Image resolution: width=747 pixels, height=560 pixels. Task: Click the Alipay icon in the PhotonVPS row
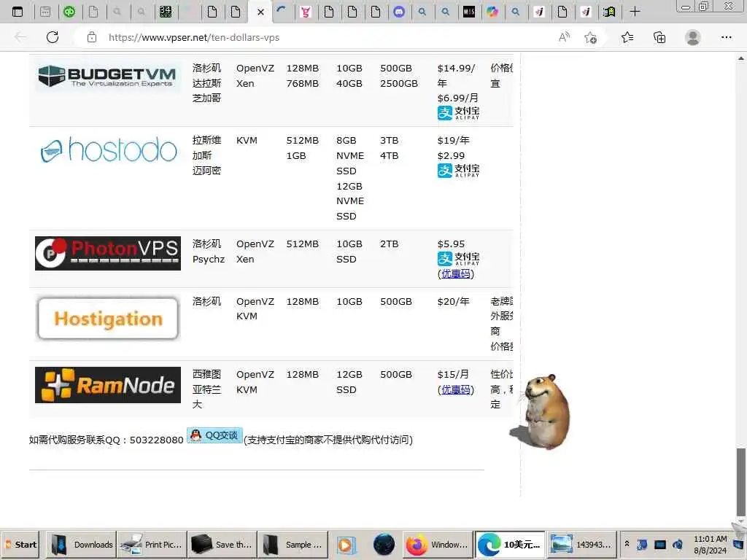pyautogui.click(x=458, y=259)
